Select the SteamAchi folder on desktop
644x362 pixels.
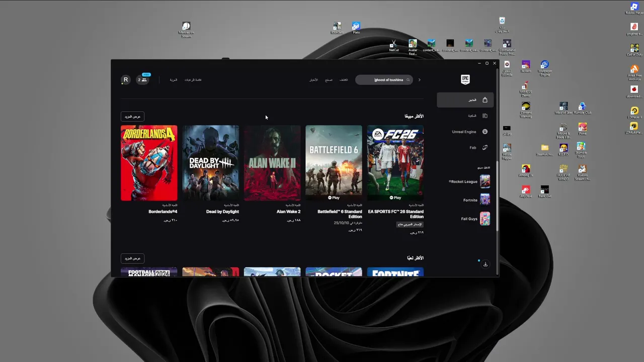pos(544,150)
